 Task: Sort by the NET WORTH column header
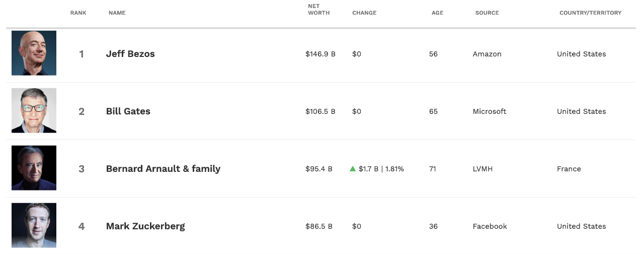pyautogui.click(x=318, y=10)
